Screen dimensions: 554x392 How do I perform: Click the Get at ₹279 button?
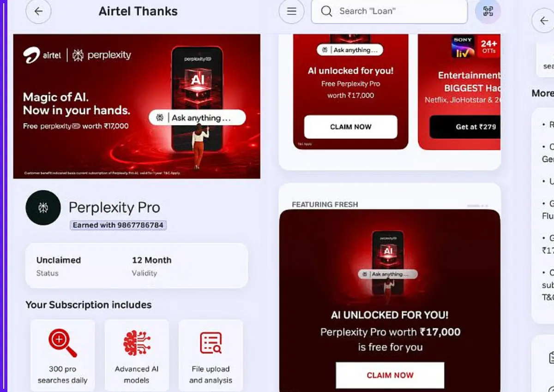[465, 127]
